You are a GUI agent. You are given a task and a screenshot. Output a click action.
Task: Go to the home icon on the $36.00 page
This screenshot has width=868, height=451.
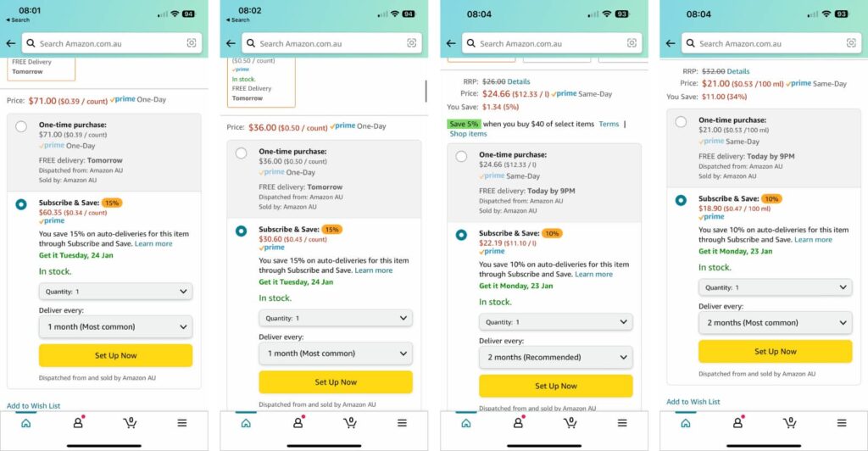click(x=246, y=423)
